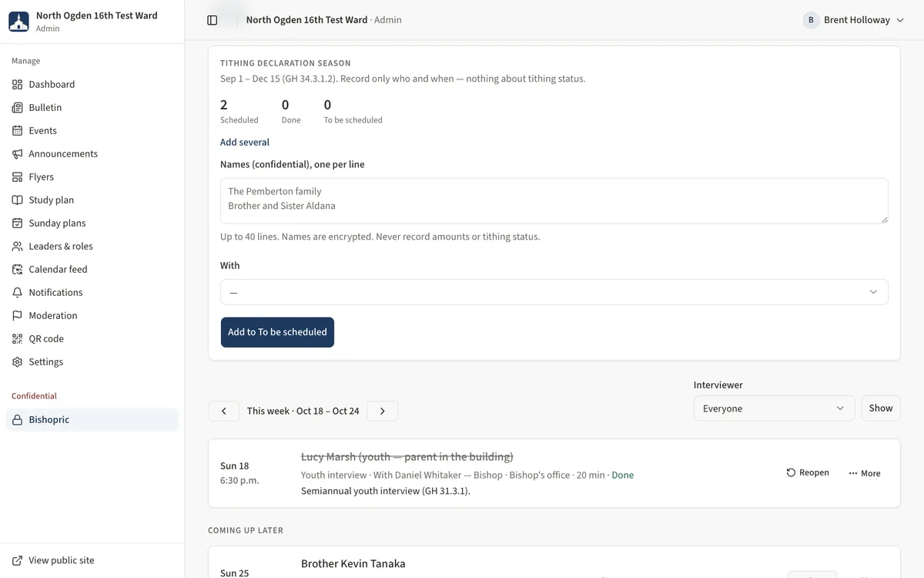Click the Bishopric lock icon
Screen dimensions: 924x578
click(17, 420)
